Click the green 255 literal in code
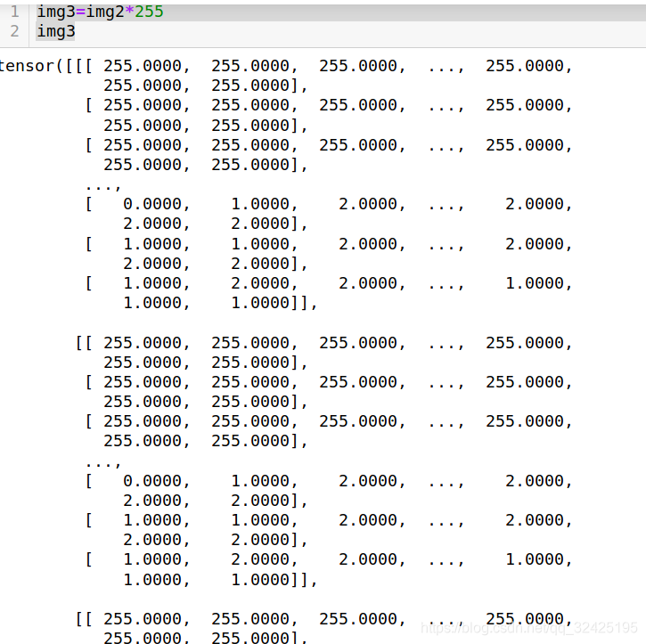Viewport: 646px width, 644px height. pyautogui.click(x=149, y=12)
